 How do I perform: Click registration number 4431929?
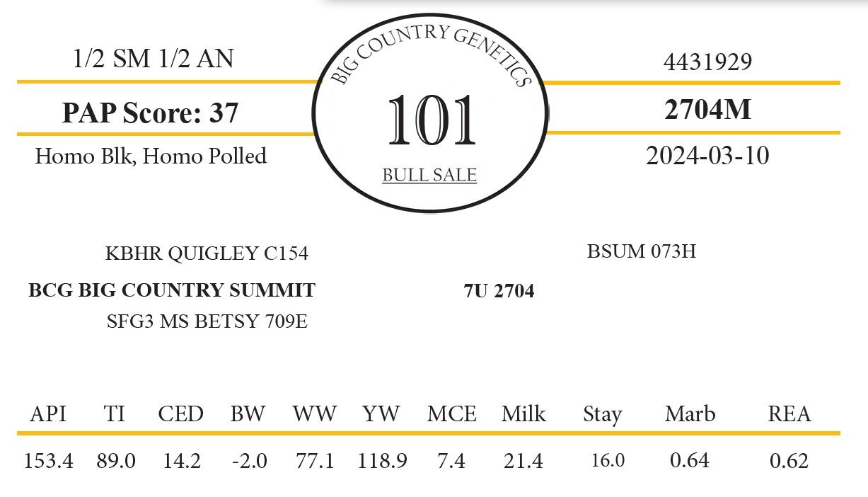click(707, 62)
